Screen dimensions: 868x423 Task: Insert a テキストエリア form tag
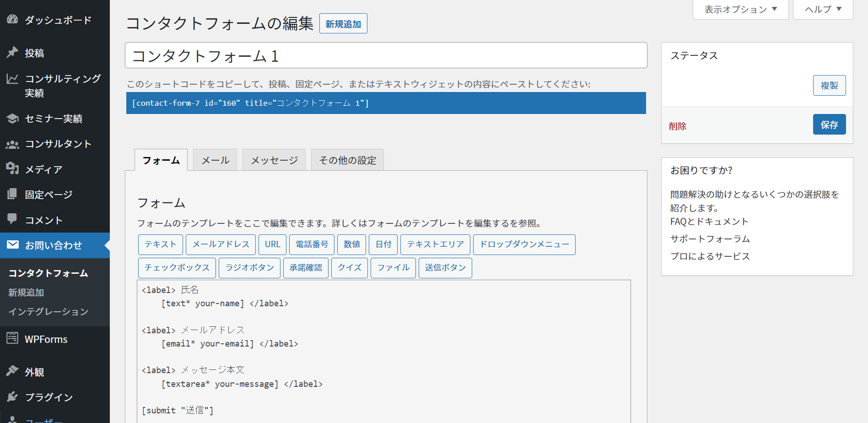coord(435,244)
